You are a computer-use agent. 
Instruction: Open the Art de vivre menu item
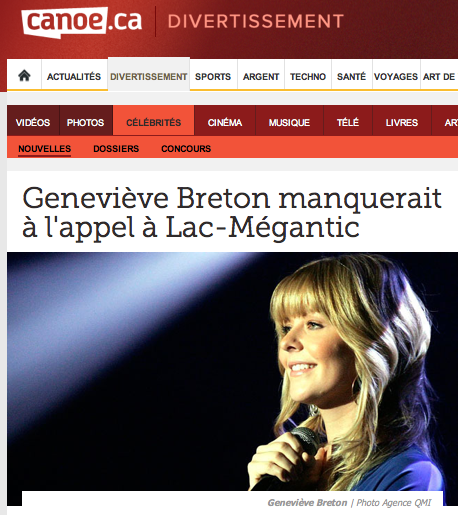click(440, 77)
